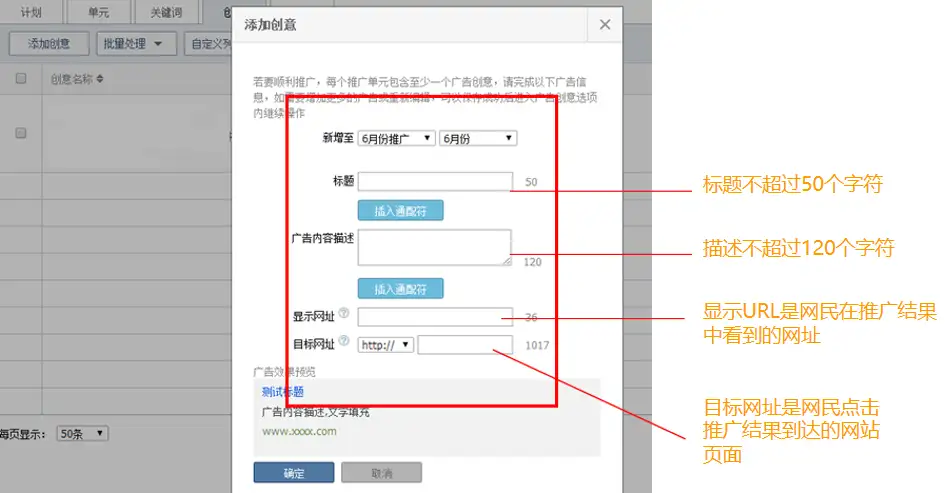Click the 确定 button
The height and width of the screenshot is (493, 945).
coord(294,473)
